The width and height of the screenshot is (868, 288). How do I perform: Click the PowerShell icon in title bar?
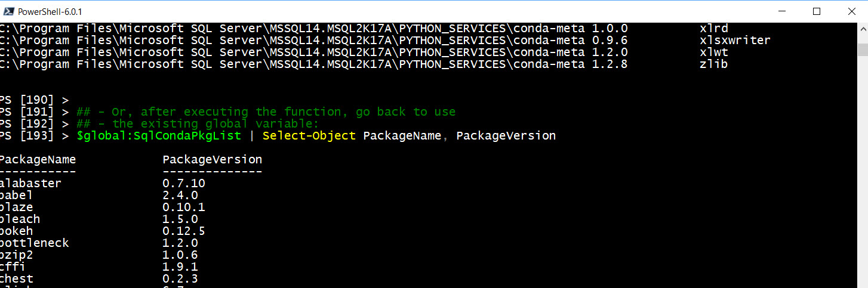pos(9,11)
